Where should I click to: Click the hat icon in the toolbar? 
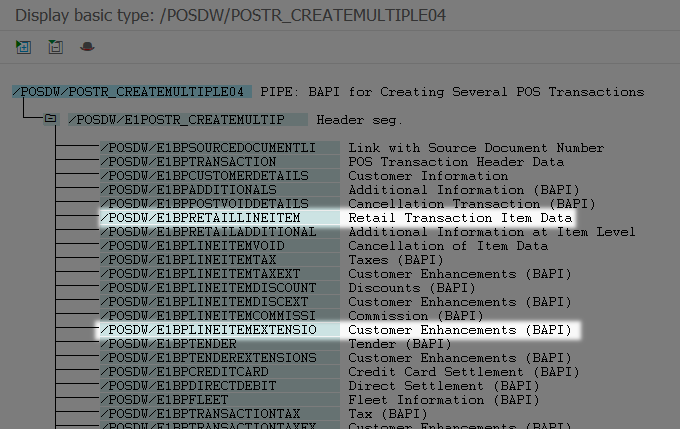click(87, 47)
